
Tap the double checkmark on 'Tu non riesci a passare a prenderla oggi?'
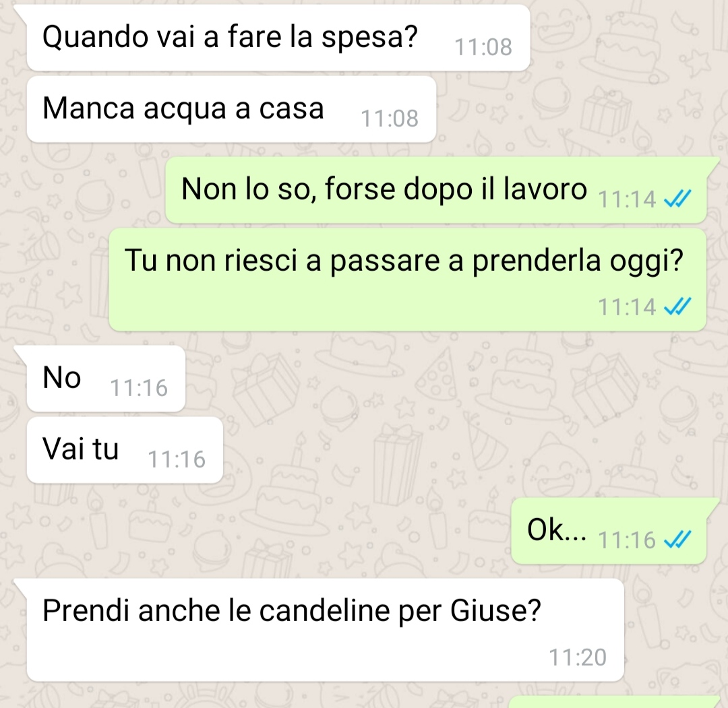677,307
